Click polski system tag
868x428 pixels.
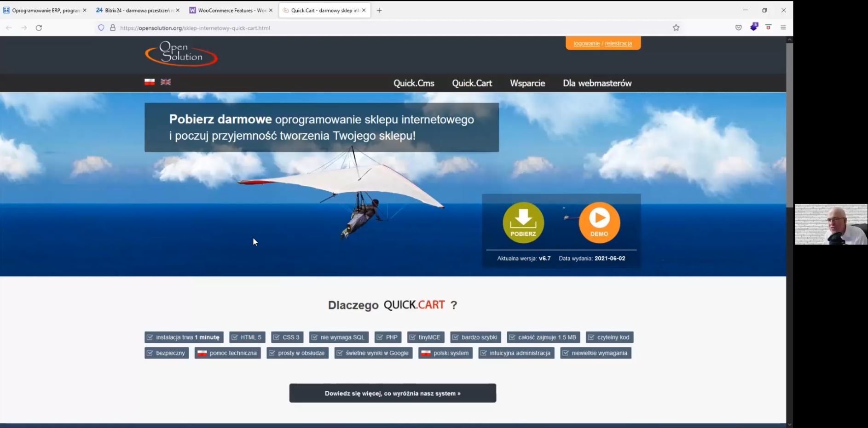pos(446,353)
